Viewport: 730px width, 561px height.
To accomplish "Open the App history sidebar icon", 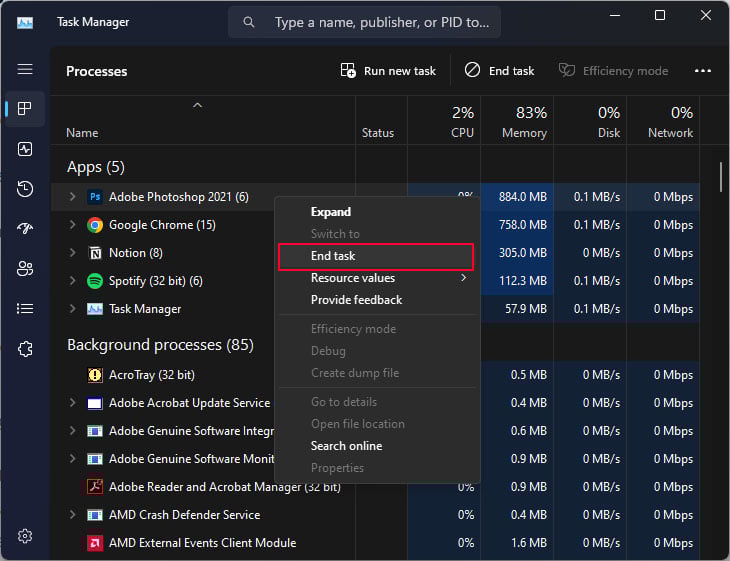I will (x=25, y=188).
